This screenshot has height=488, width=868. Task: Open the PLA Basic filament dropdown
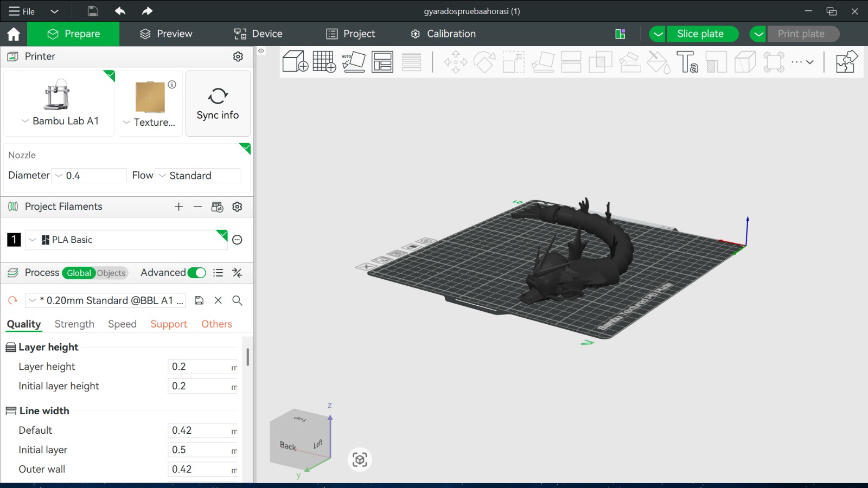click(x=32, y=240)
